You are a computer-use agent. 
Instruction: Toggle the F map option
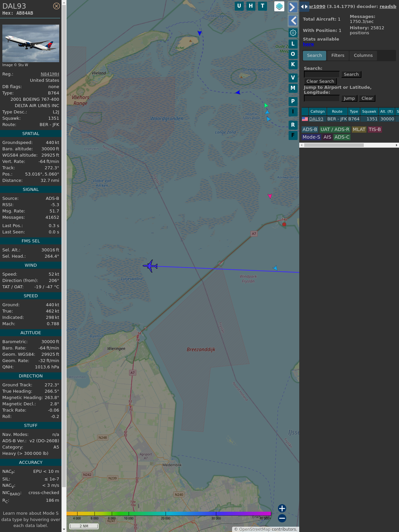click(x=293, y=135)
